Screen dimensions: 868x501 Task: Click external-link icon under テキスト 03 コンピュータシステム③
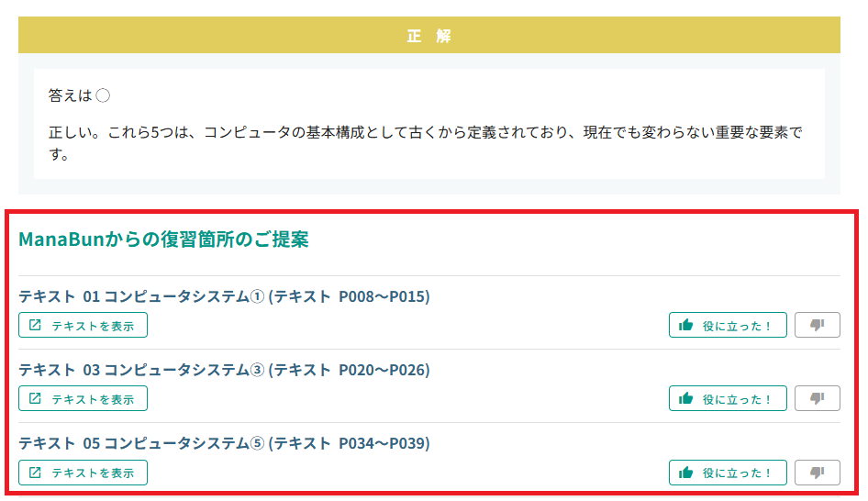(x=35, y=398)
